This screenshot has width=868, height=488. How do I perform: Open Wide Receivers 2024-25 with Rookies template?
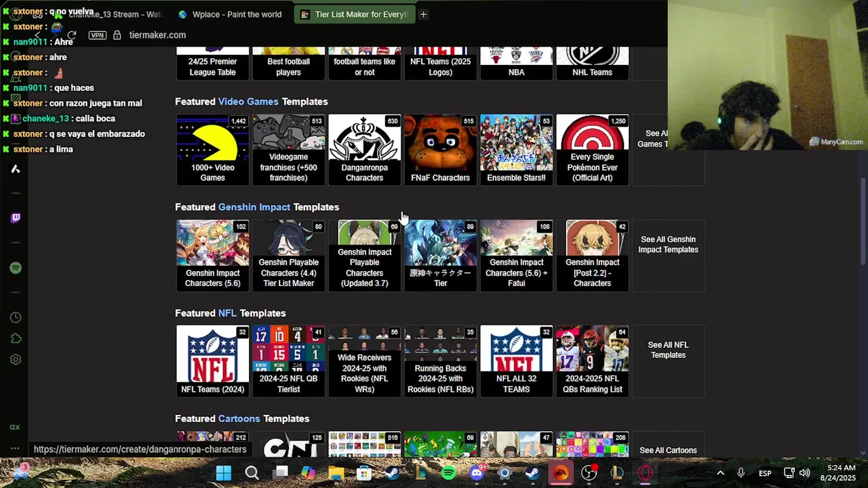[364, 361]
